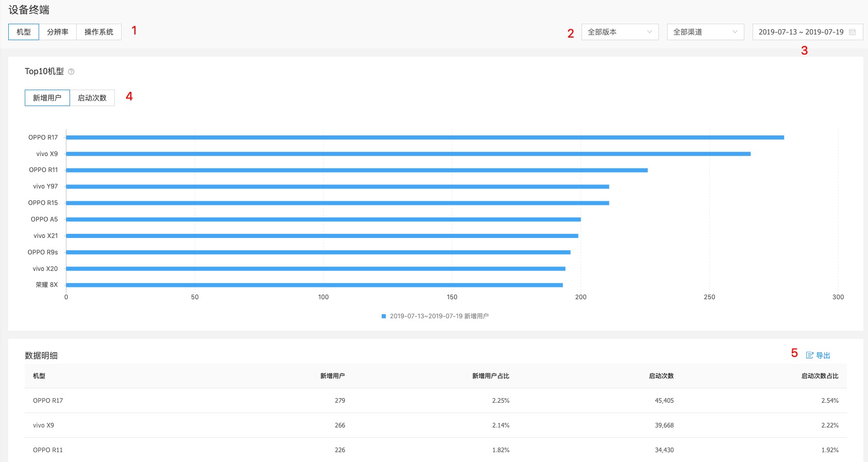Viewport: 868px width, 462px height.
Task: Click vivo X9 in the data table
Action: 43,425
